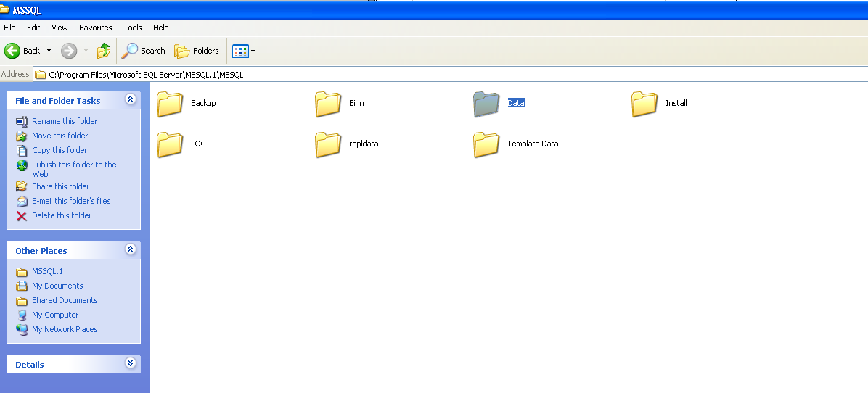
Task: Collapse the Other Places panel
Action: click(130, 249)
